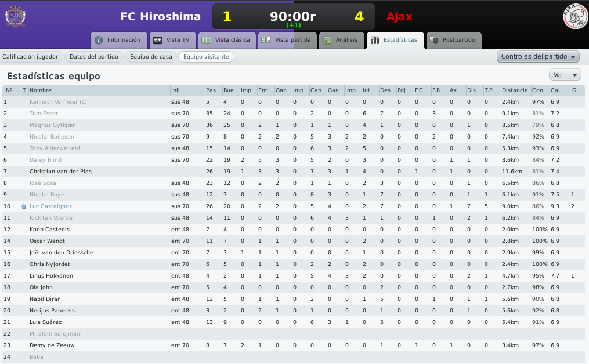Click the FC Hiroshima club crest
This screenshot has width=589, height=364.
tap(15, 16)
